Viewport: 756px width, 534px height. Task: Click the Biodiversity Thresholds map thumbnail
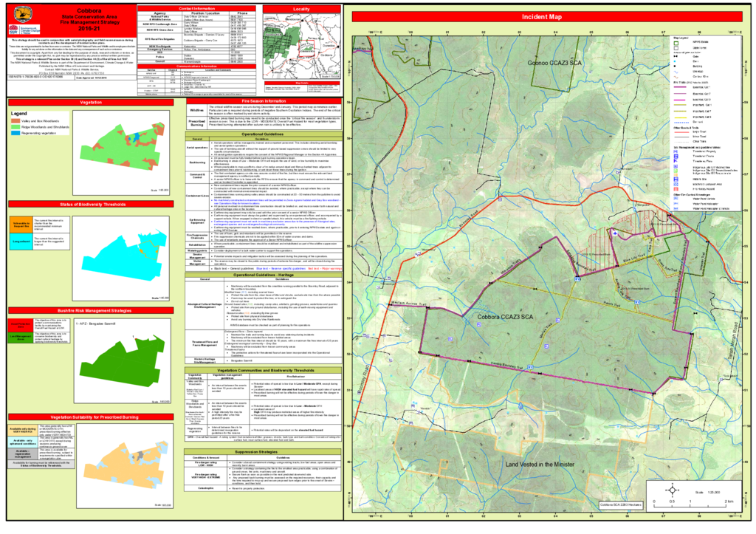tap(121, 258)
